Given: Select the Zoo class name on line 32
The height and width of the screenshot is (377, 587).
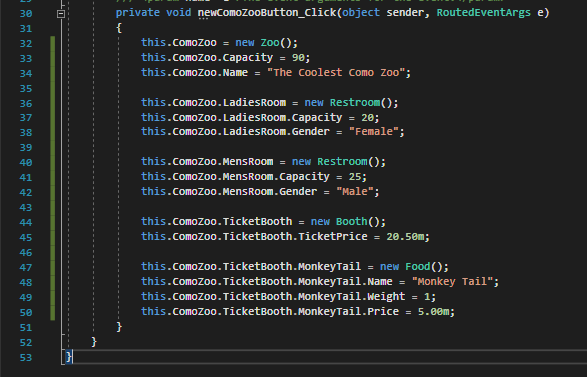Looking at the screenshot, I should pyautogui.click(x=270, y=43).
